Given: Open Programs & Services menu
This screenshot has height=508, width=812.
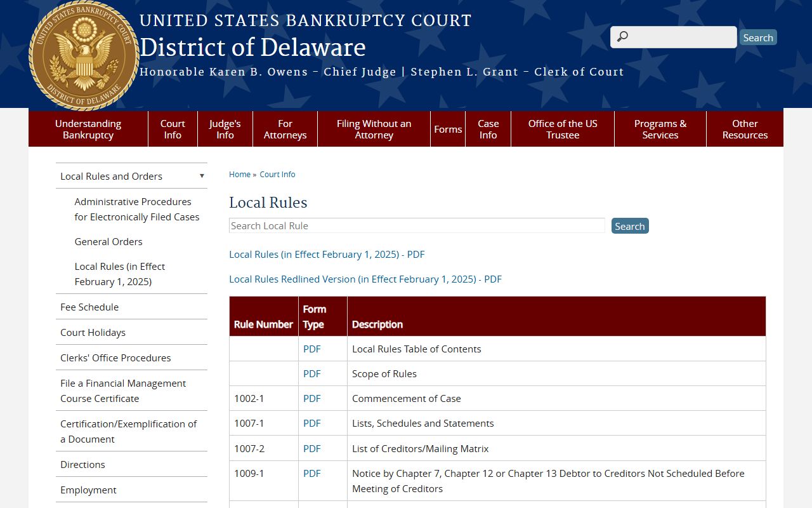Looking at the screenshot, I should [660, 129].
